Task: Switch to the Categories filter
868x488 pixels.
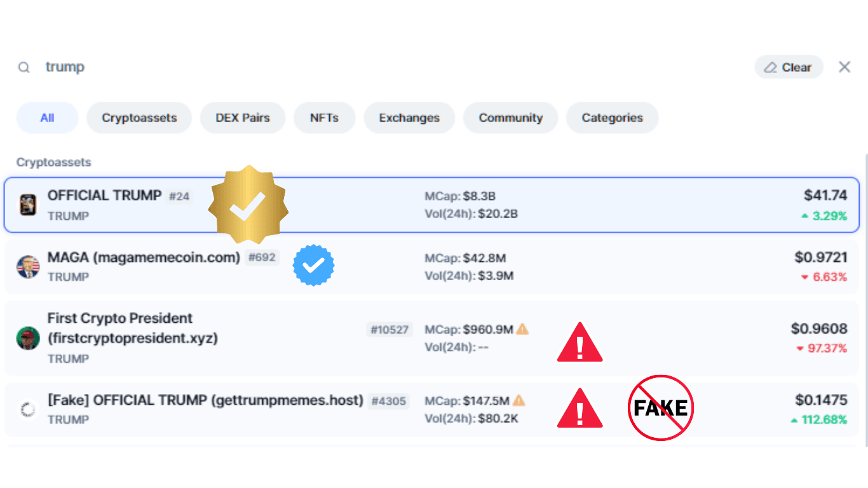Action: [x=612, y=118]
